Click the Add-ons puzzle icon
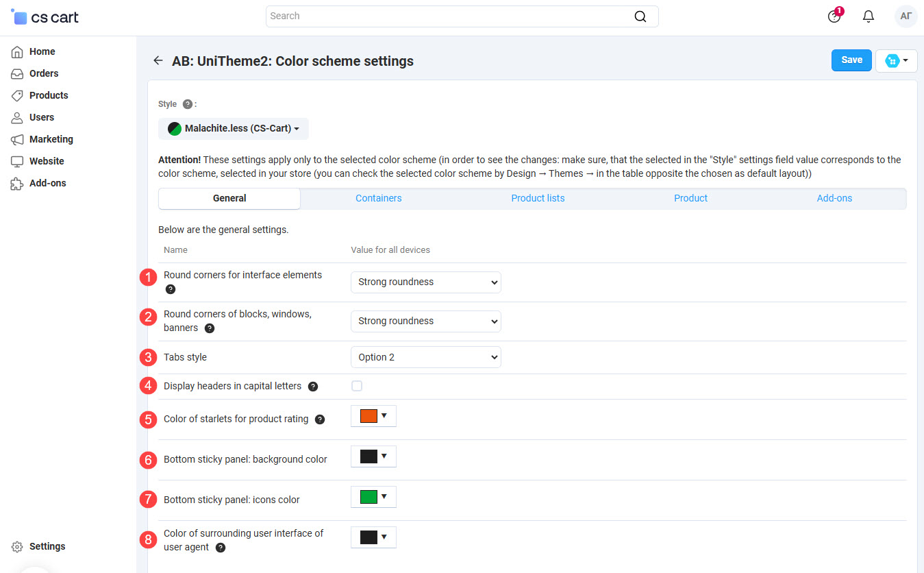This screenshot has width=924, height=573. pyautogui.click(x=17, y=183)
